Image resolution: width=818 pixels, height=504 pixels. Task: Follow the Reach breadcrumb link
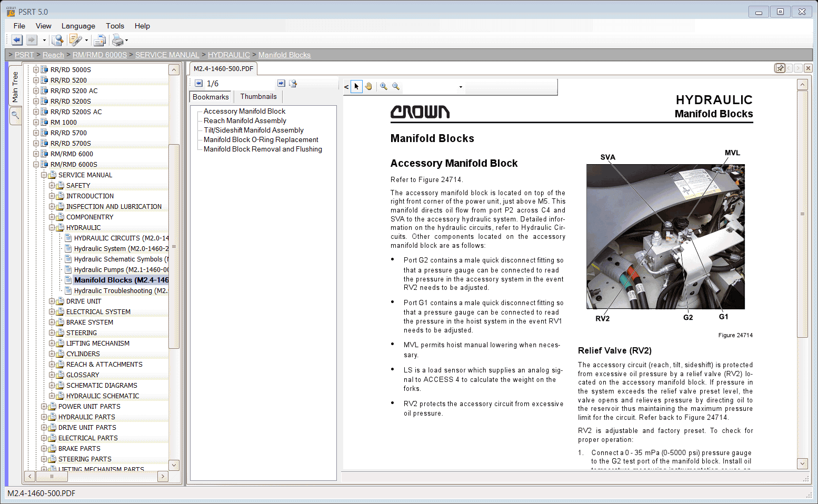click(x=53, y=55)
